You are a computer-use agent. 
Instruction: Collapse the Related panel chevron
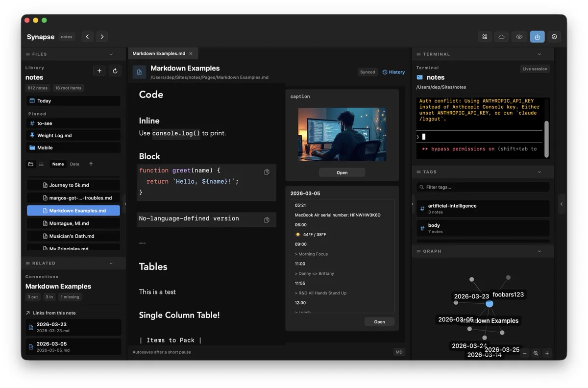click(x=111, y=264)
